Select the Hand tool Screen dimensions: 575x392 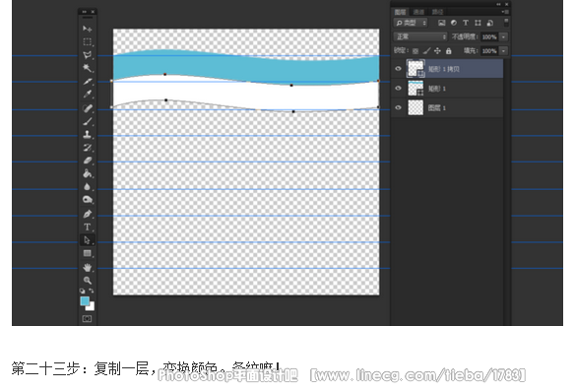(87, 267)
